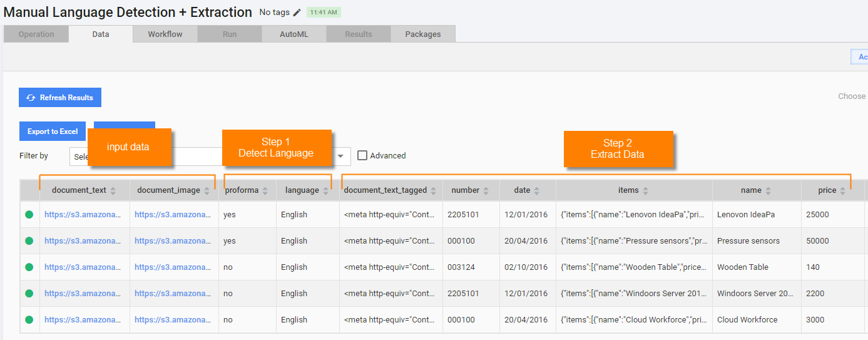Open document_text link in Cloud Workforce row
Screen dimensions: 868x340
82,319
